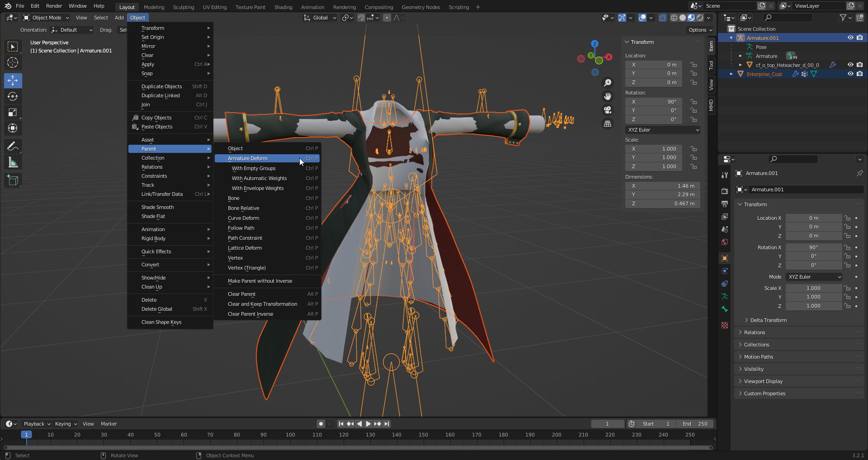Select the Rotate tool
Screen dimensions: 868x460
[x=13, y=96]
